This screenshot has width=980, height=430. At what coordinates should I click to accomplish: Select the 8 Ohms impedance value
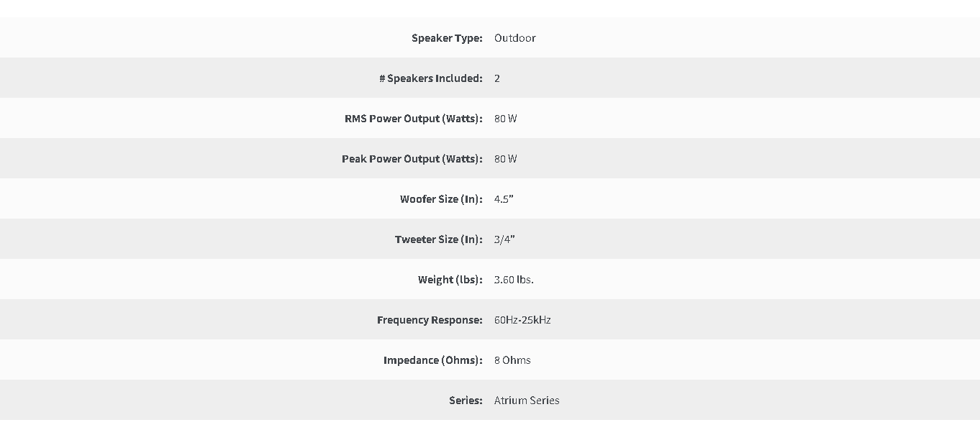pos(512,360)
